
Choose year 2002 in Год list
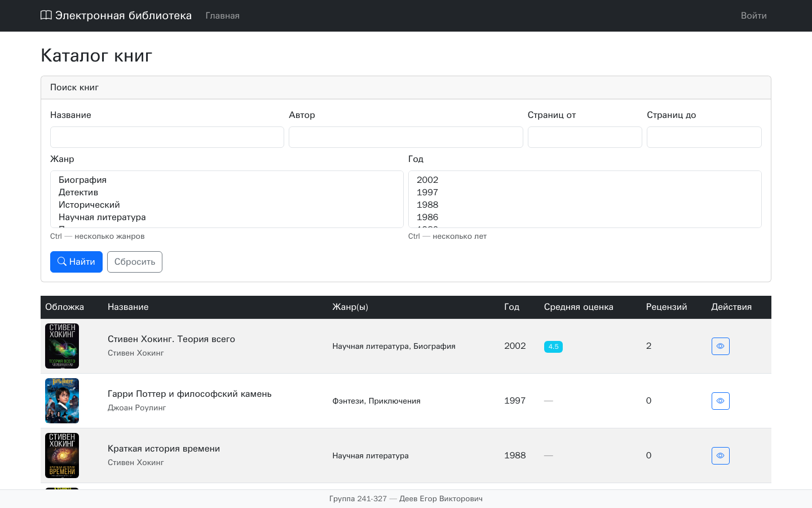pos(585,180)
